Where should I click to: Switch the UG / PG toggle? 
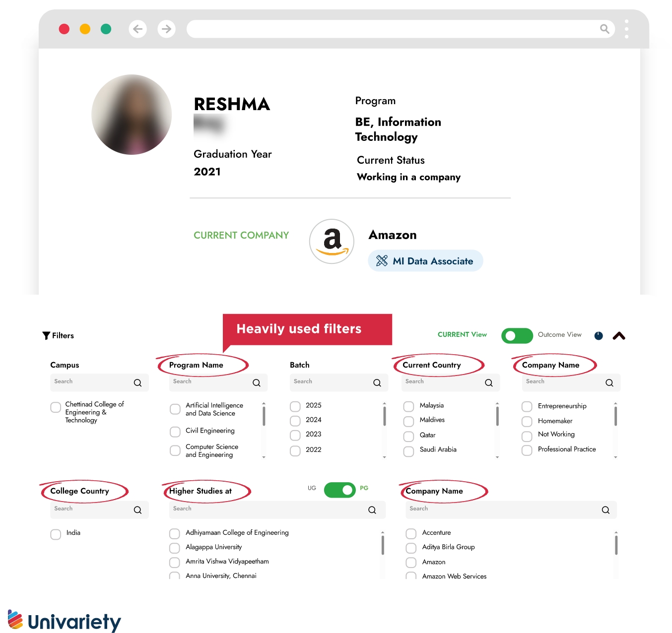coord(340,490)
